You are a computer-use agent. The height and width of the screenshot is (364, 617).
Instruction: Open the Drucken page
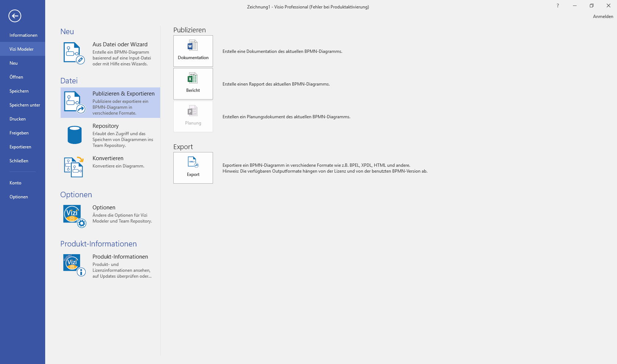[22, 119]
